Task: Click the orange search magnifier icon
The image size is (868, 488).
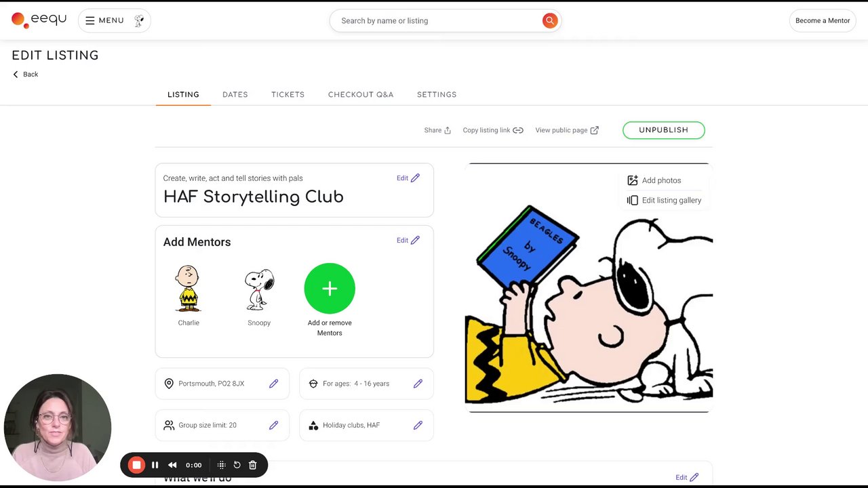Action: click(550, 20)
